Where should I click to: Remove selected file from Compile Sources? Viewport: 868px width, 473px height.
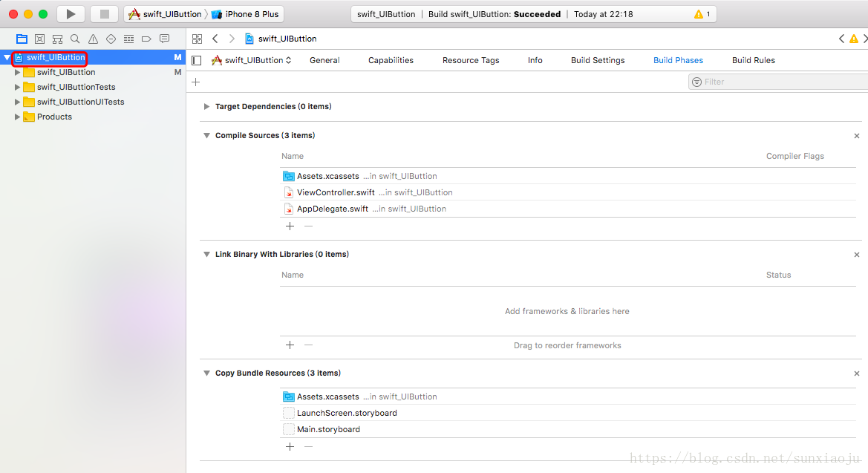(x=308, y=226)
